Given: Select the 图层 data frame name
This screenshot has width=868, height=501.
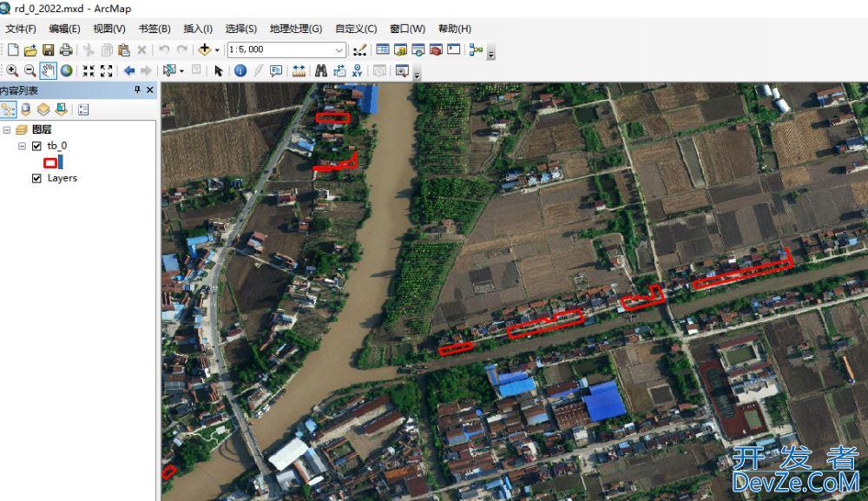Looking at the screenshot, I should coord(42,129).
